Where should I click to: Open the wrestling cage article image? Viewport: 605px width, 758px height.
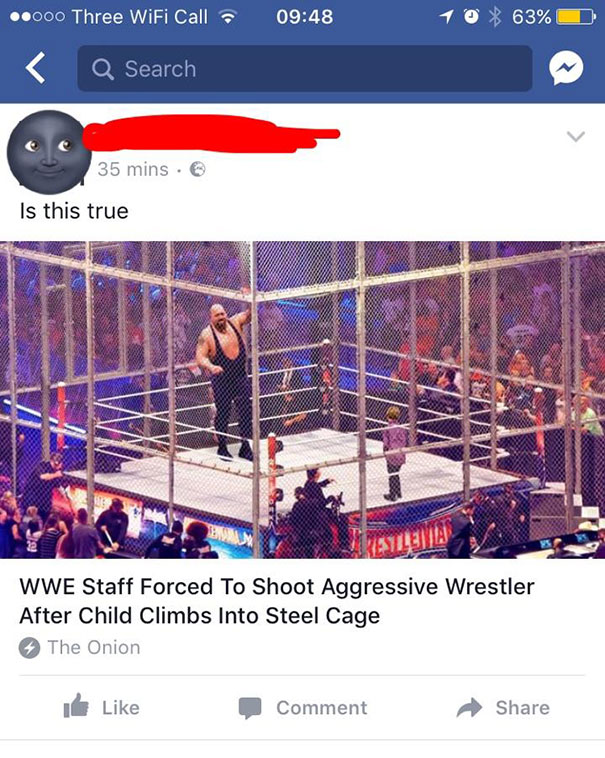pos(302,400)
